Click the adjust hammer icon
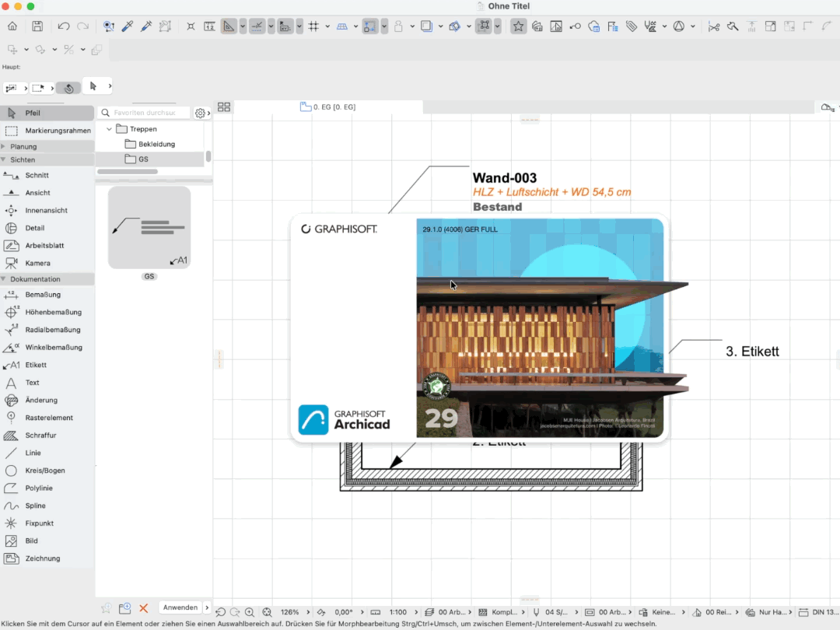840x630 pixels. pos(733,26)
